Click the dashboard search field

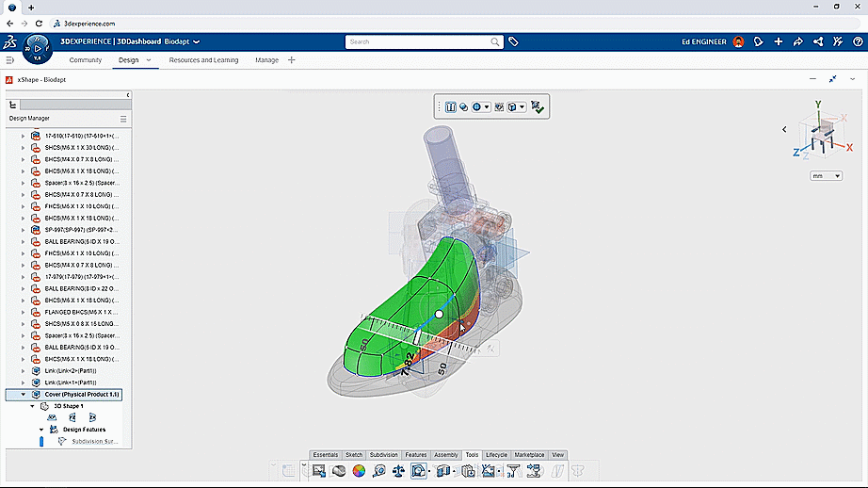[x=416, y=41]
